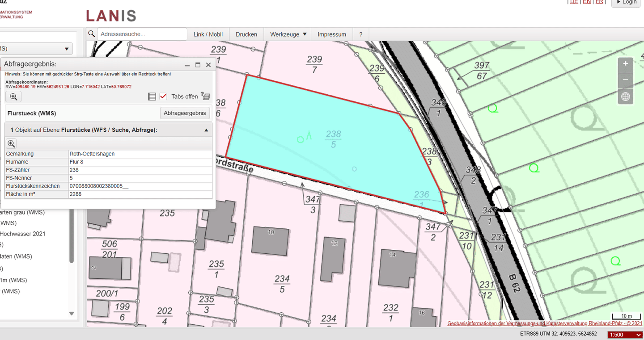Screen dimensions: 644x340
Task: Click the Flurstueck (WMS) heading
Action: click(32, 113)
